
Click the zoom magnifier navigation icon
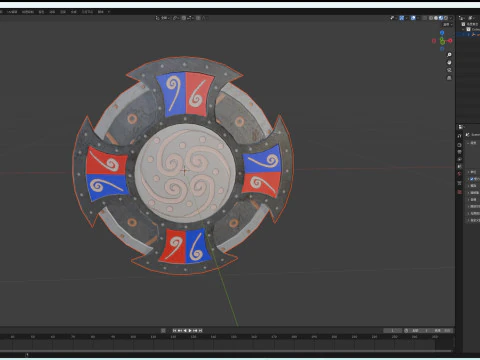coord(449,54)
